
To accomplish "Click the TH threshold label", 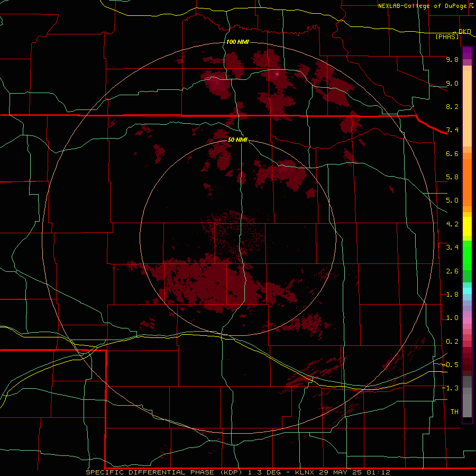I will pyautogui.click(x=454, y=412).
